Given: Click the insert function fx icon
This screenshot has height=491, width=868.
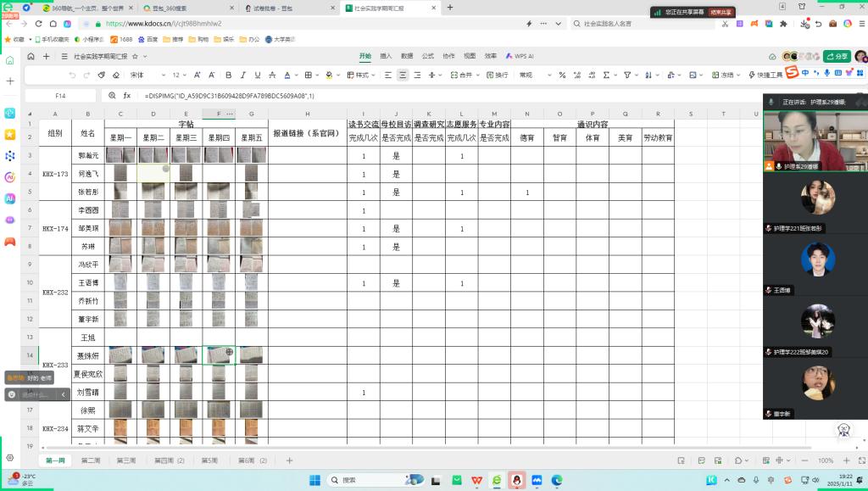Looking at the screenshot, I should pos(127,96).
